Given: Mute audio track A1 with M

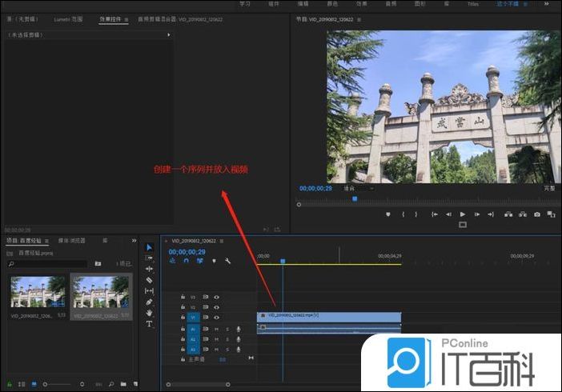Looking at the screenshot, I should 216,329.
